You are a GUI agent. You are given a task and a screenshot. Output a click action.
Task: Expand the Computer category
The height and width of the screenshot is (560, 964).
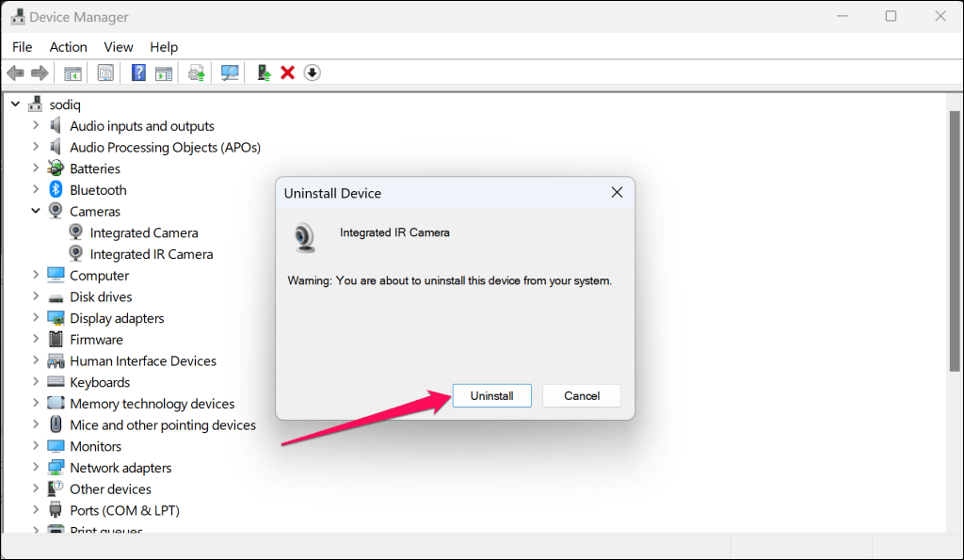point(36,275)
